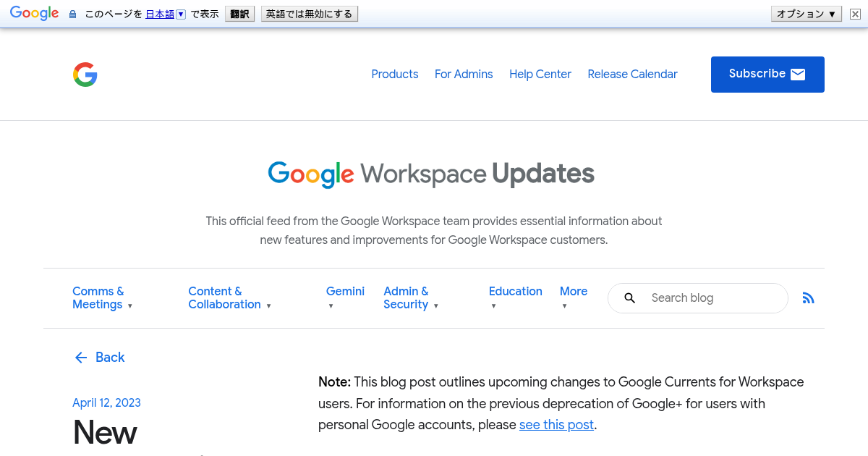
Task: Expand the More menu
Action: [x=574, y=297]
